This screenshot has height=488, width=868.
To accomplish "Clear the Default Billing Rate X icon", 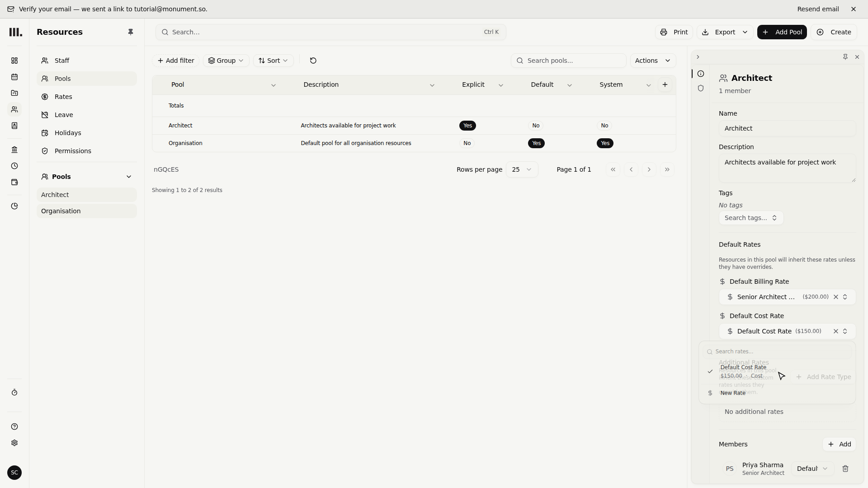I will (x=836, y=297).
